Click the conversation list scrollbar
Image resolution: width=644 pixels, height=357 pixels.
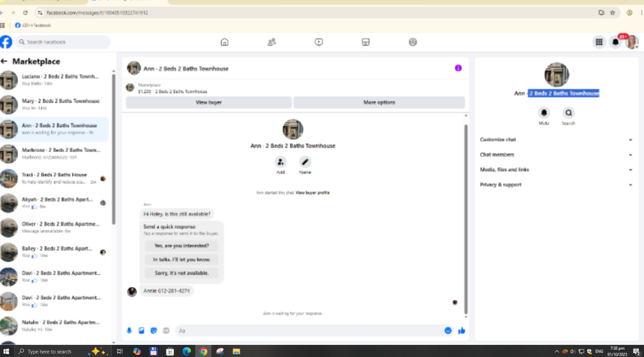click(113, 149)
